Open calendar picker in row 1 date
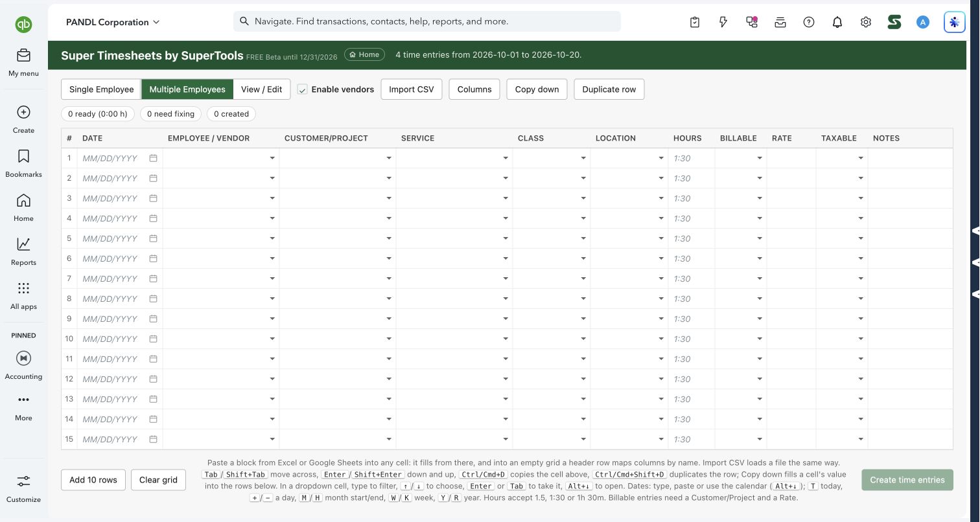Screen dimensions: 980x522 click(154, 158)
